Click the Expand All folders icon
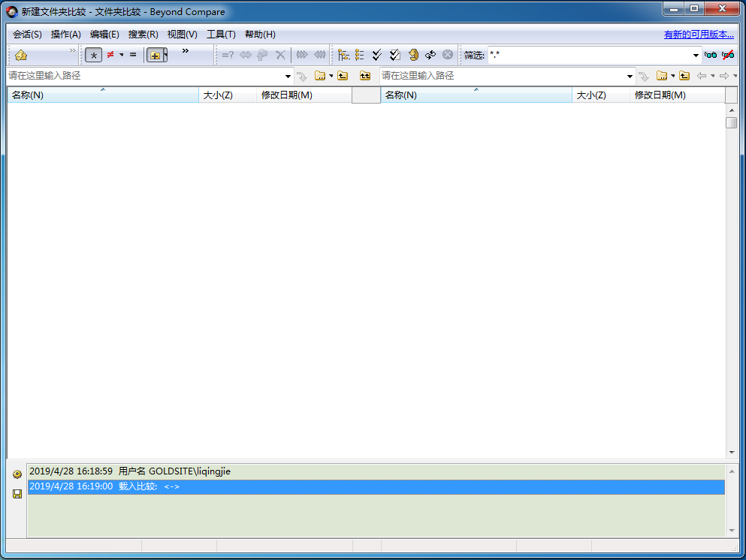 coord(344,55)
